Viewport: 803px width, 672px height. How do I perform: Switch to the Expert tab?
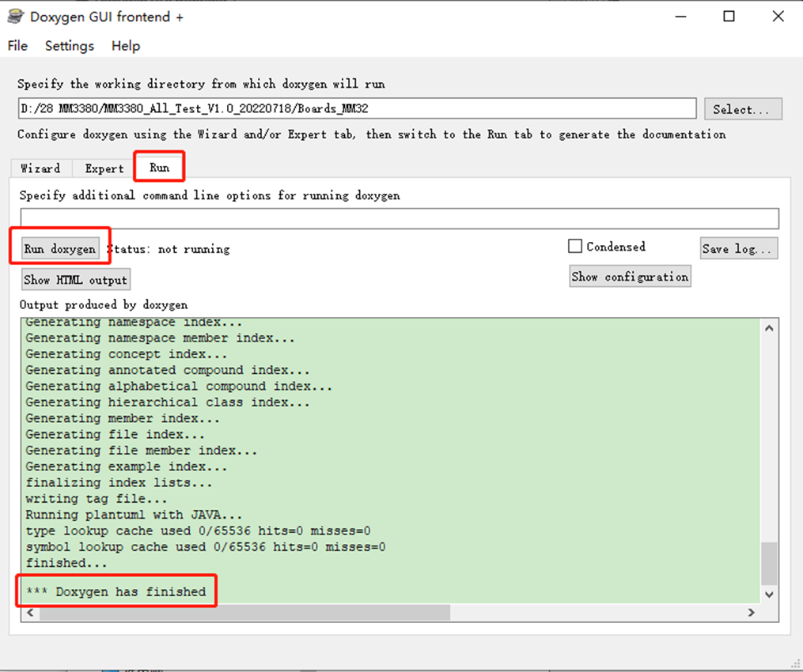[104, 168]
